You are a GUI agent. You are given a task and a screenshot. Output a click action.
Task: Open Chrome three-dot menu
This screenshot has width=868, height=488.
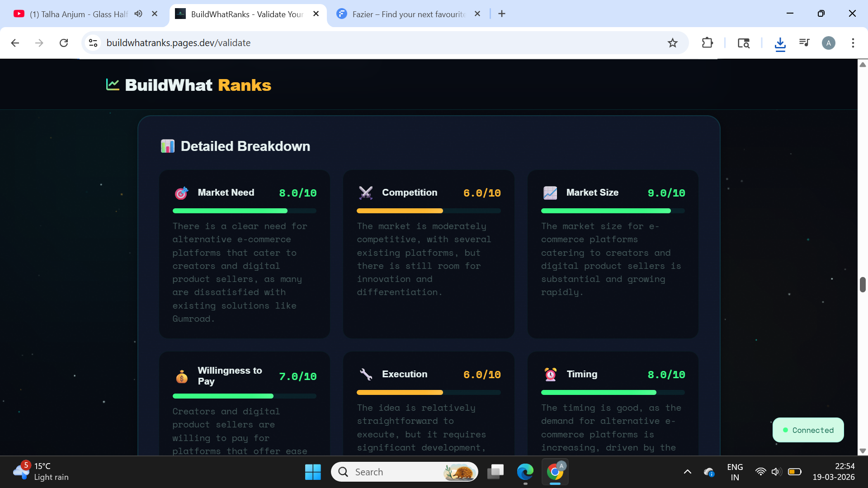coord(853,43)
